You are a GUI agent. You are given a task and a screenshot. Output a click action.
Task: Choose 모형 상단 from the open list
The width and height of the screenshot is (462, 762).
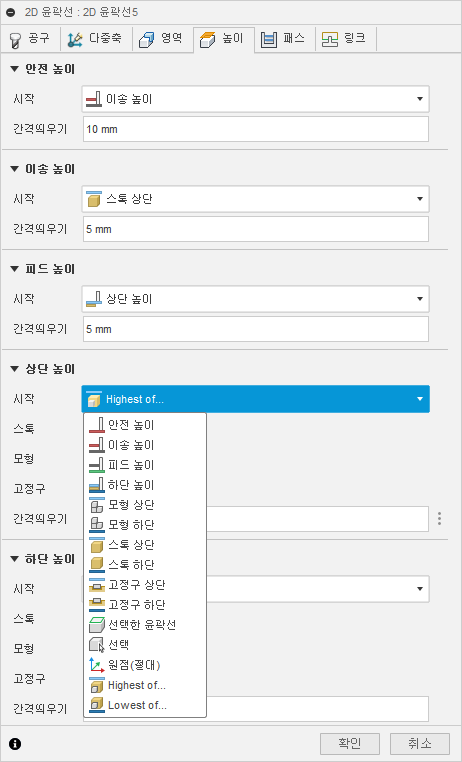pos(145,505)
